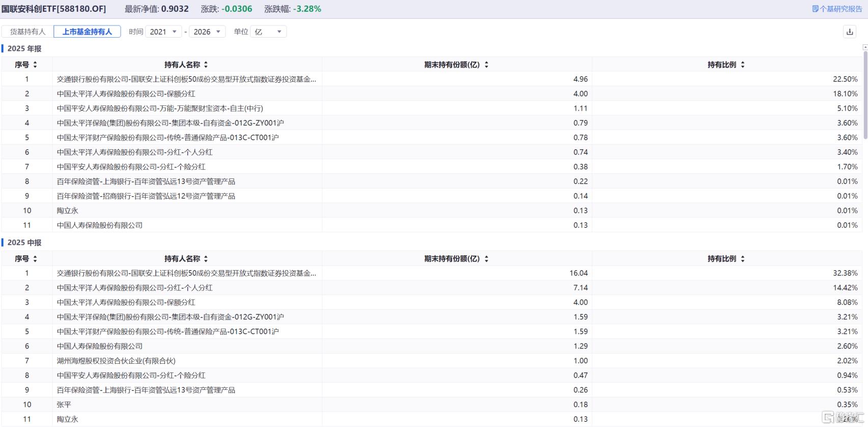Click the 最新净值 0.9032 value
Image resolution: width=868 pixels, height=427 pixels.
coord(175,9)
